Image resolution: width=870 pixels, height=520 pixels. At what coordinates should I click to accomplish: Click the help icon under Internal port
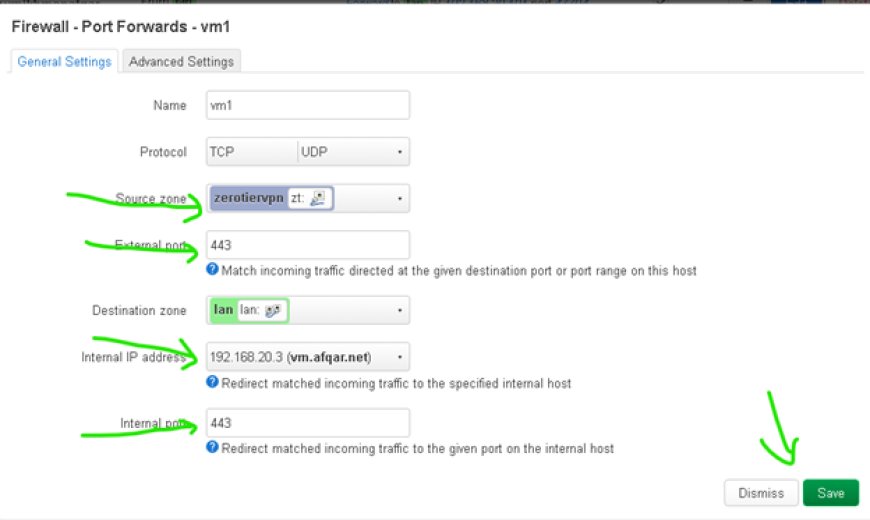click(212, 447)
